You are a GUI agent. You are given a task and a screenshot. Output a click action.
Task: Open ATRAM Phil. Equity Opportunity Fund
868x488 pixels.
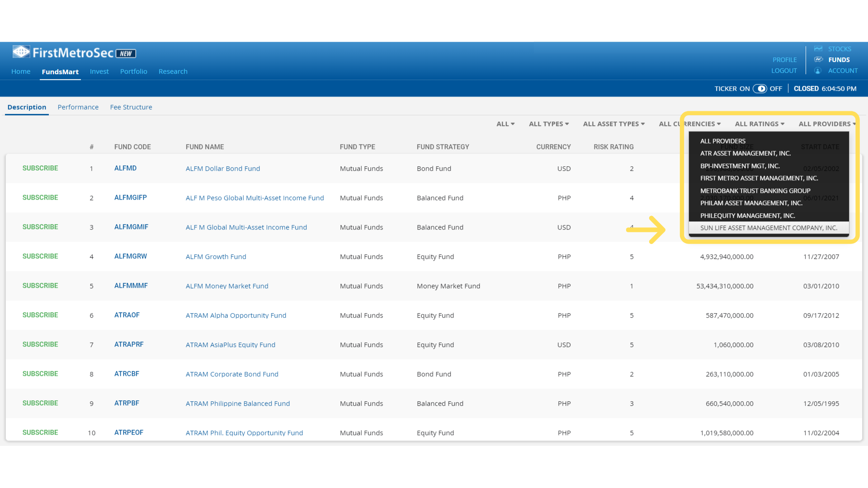click(244, 433)
